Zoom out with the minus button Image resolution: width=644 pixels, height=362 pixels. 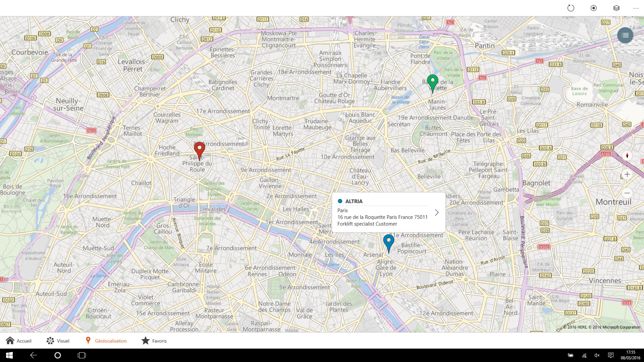[x=627, y=193]
